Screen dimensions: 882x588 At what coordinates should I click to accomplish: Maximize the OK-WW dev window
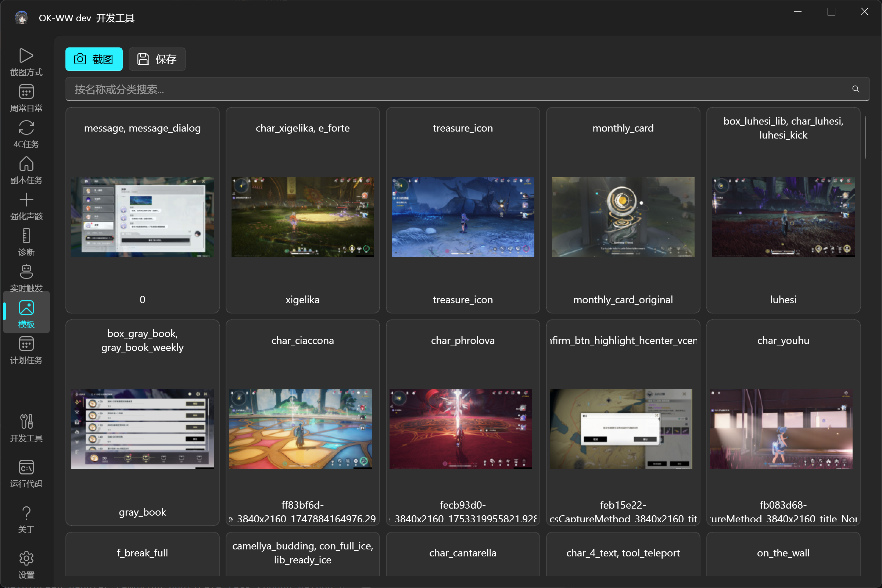[831, 12]
